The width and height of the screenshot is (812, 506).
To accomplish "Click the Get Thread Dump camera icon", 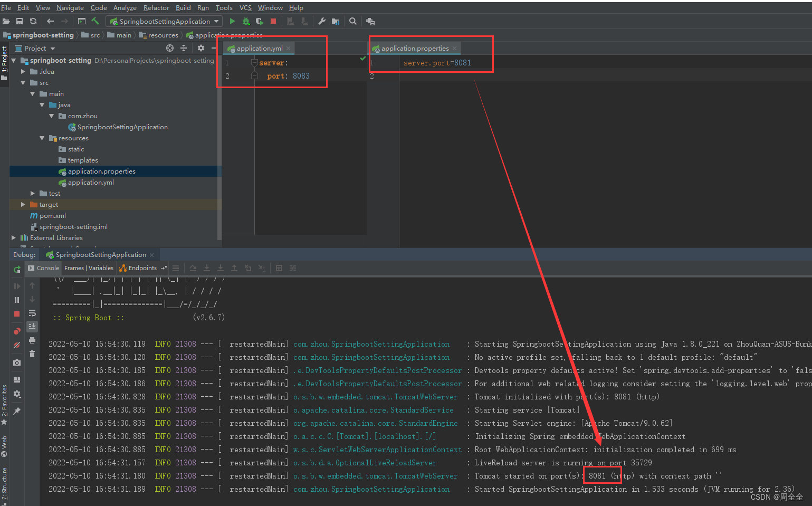I will [x=17, y=362].
